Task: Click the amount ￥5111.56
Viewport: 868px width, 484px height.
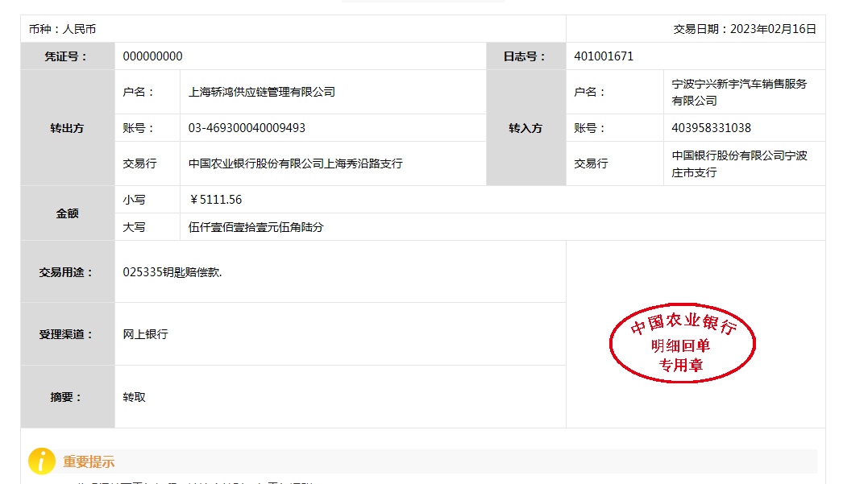Action: pyautogui.click(x=215, y=200)
